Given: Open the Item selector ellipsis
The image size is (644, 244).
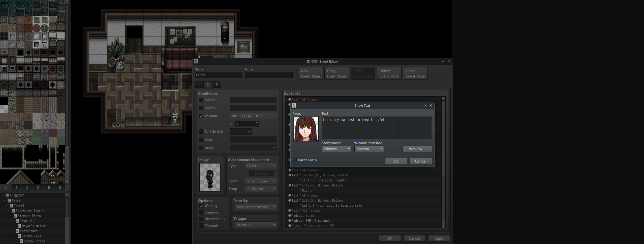Looking at the screenshot, I should click(x=274, y=140).
